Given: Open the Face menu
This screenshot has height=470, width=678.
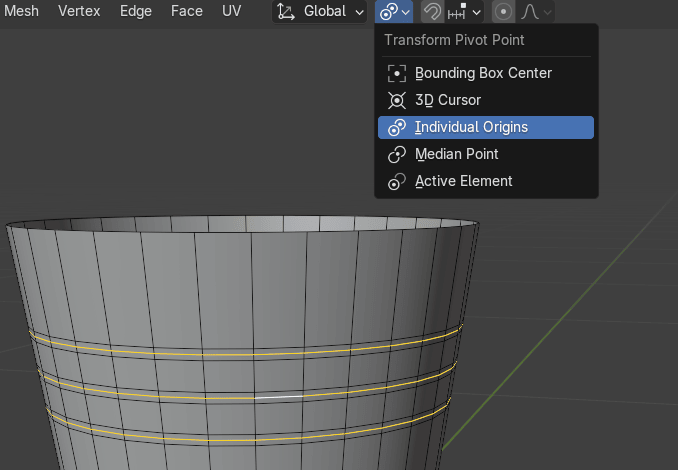Looking at the screenshot, I should [187, 11].
